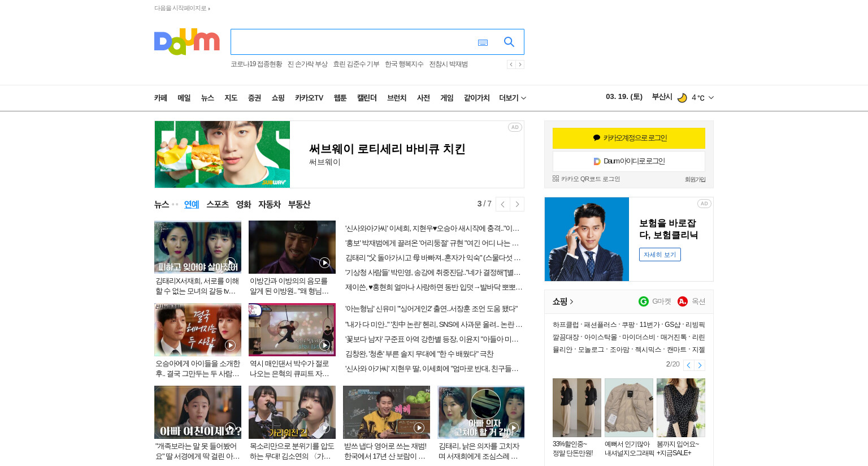Image resolution: width=868 pixels, height=466 pixels.
Task: Click 쿠팡 in shopping links
Action: (628, 325)
